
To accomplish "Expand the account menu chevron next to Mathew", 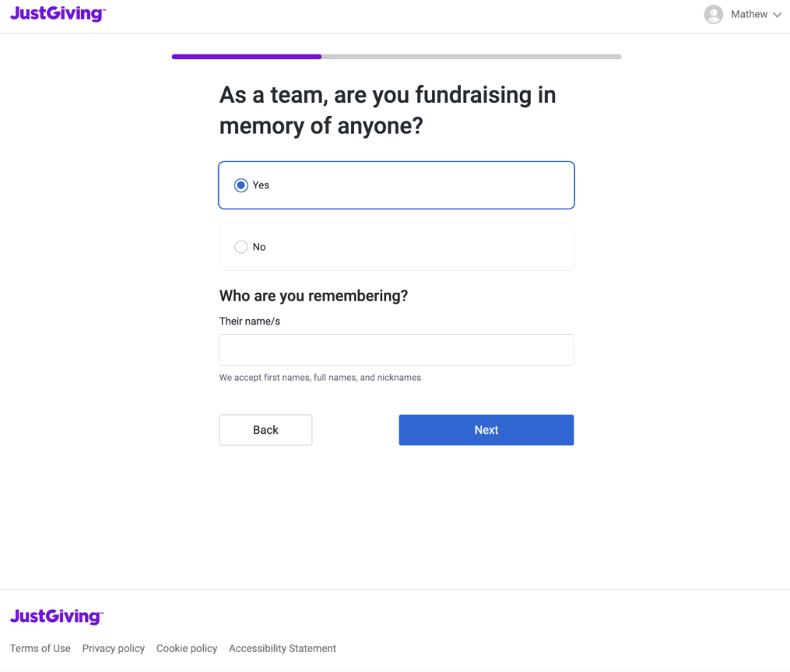I will pos(778,14).
